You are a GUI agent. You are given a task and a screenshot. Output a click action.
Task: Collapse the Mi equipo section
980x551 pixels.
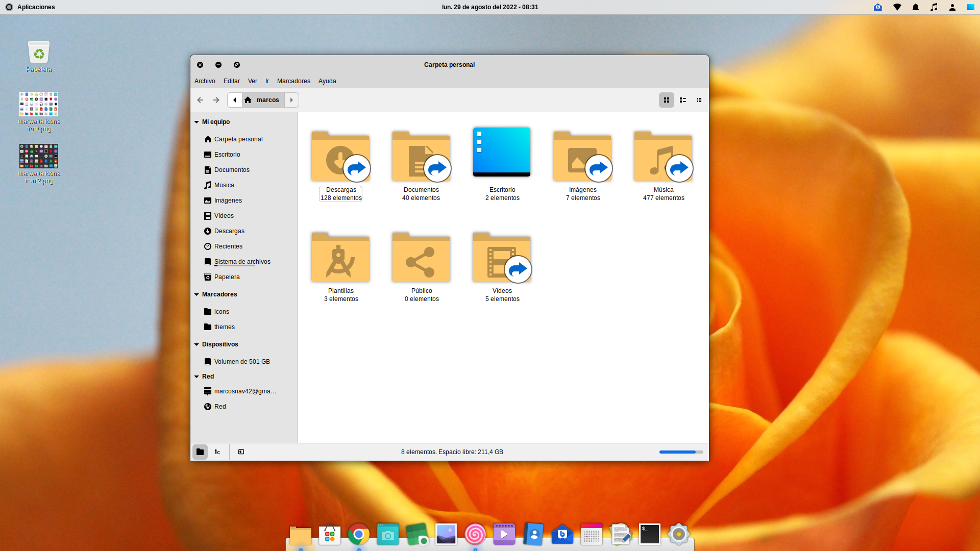[x=196, y=121]
